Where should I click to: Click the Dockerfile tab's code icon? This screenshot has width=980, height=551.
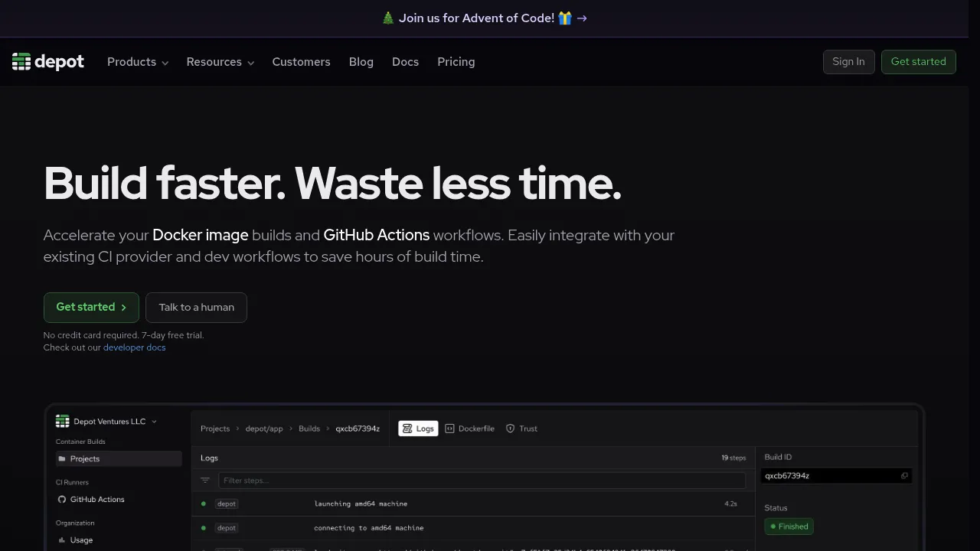coord(449,429)
